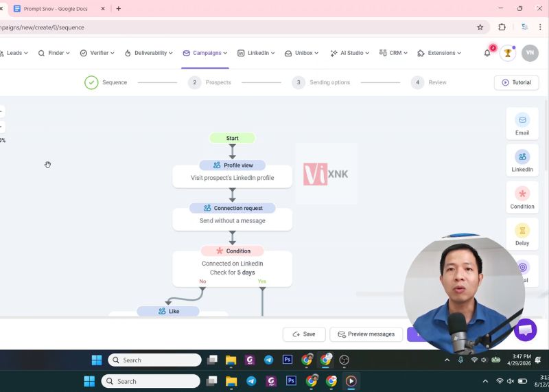Select the Like node
The image size is (549, 392).
[168, 311]
